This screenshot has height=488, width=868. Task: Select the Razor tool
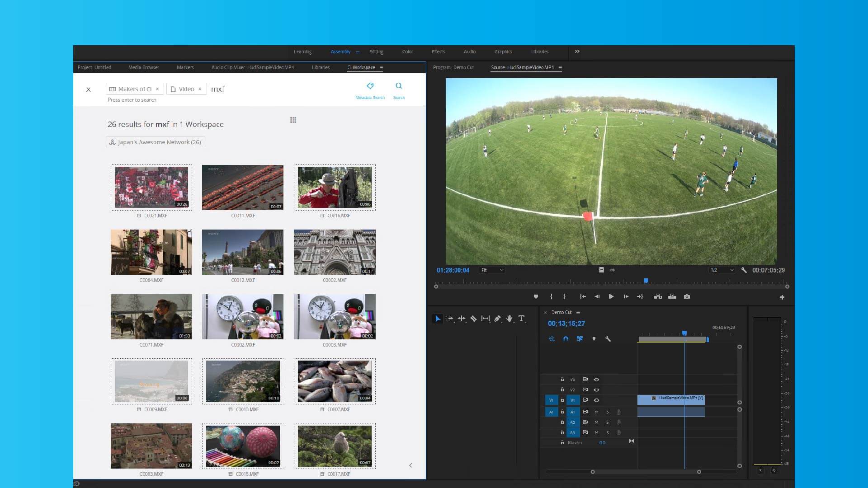[473, 319]
